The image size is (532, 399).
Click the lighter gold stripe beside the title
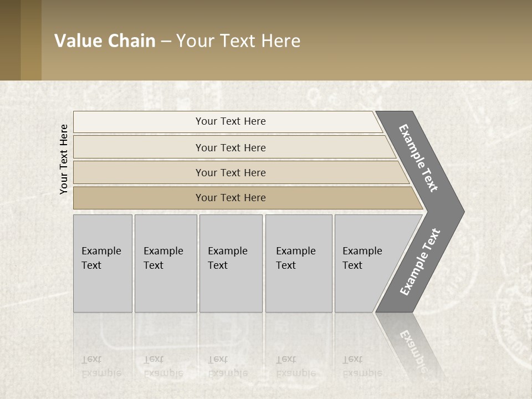(x=31, y=40)
